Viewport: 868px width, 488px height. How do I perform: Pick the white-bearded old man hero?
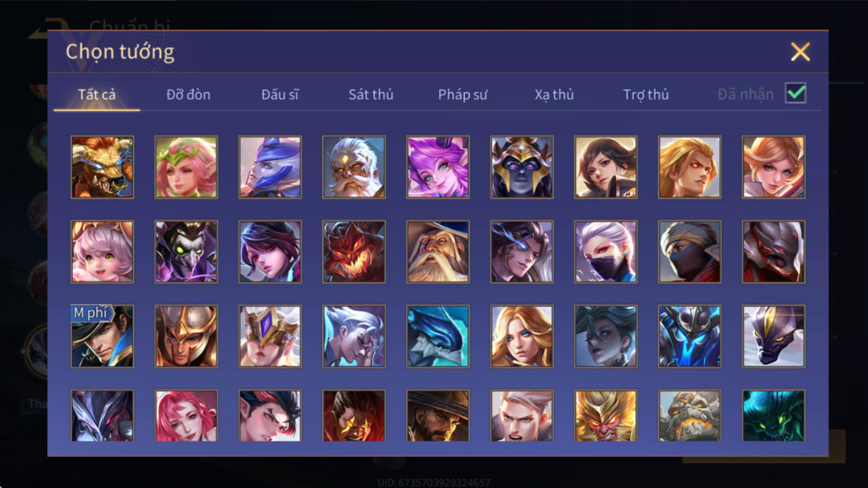(x=354, y=167)
